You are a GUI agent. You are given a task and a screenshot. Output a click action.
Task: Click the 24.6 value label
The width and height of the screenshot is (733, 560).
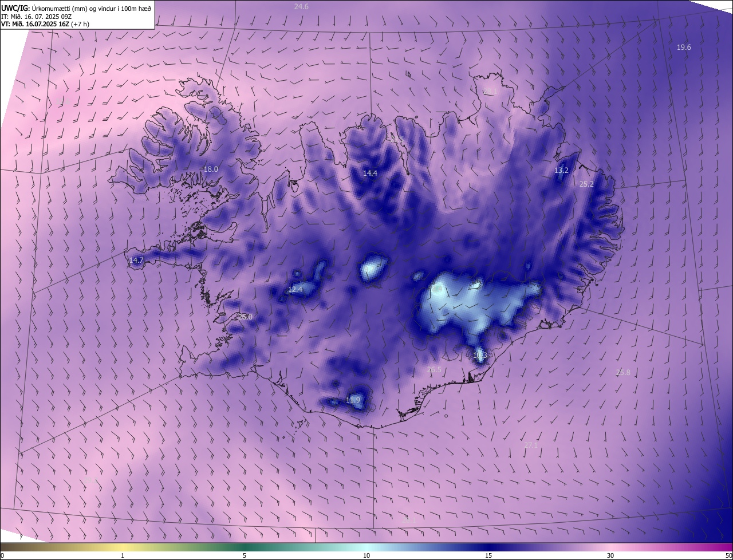301,7
